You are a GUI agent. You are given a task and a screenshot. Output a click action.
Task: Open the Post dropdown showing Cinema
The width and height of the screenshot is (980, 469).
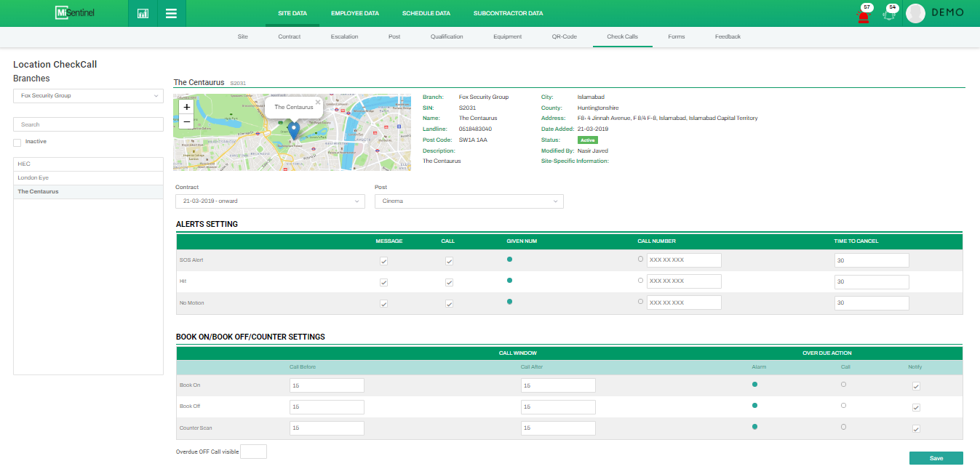(469, 201)
